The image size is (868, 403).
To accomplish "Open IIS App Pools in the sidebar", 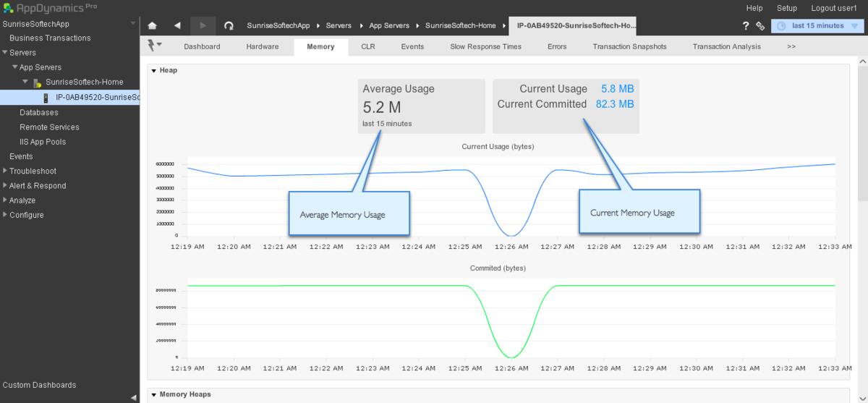I will [x=43, y=142].
